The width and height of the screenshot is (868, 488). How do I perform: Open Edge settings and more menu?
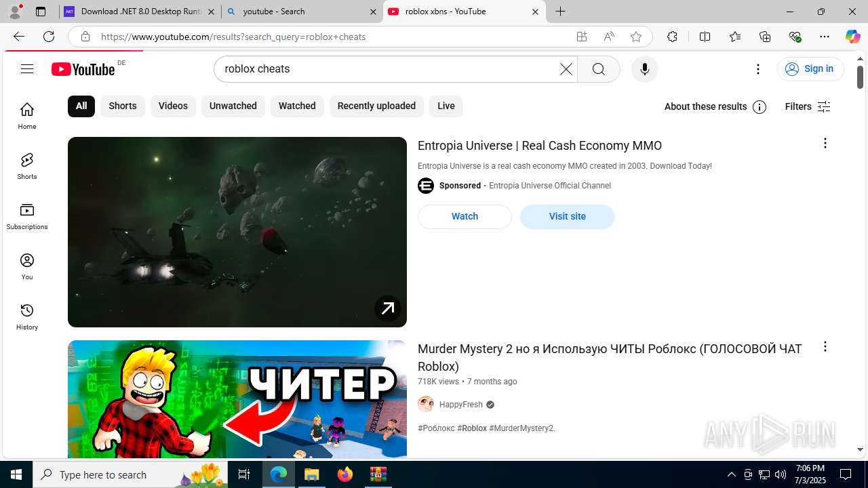coord(825,37)
